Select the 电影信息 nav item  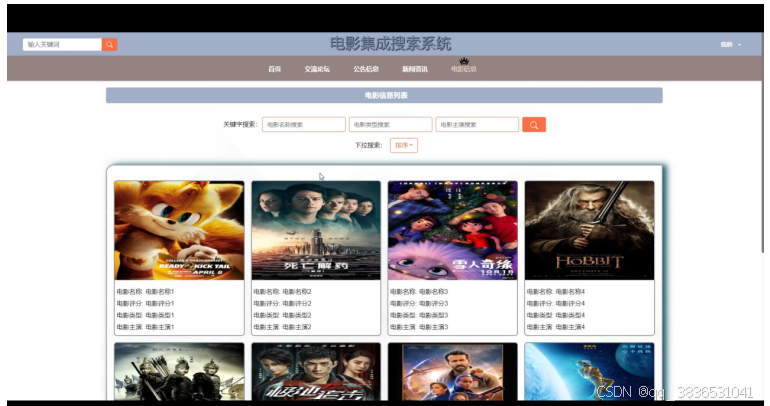[464, 69]
